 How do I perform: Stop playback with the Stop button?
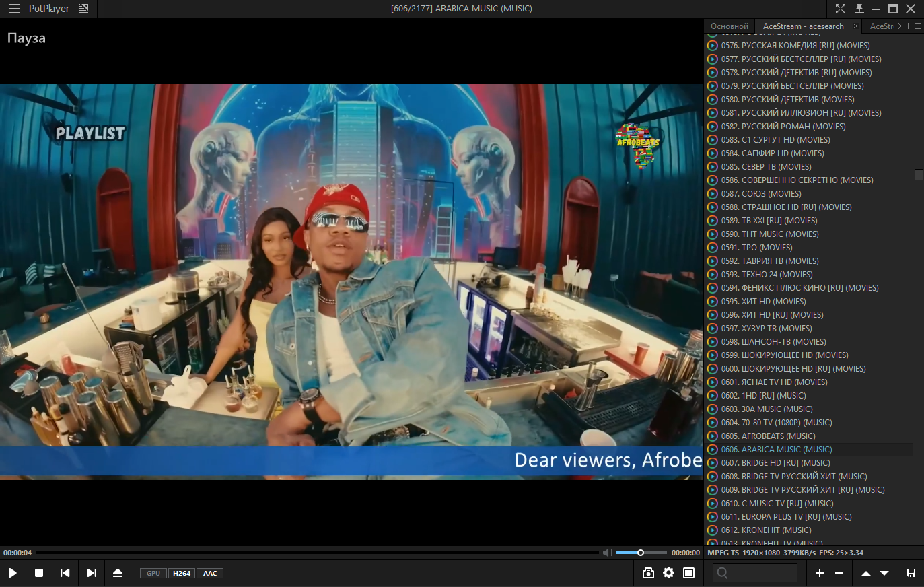click(39, 573)
